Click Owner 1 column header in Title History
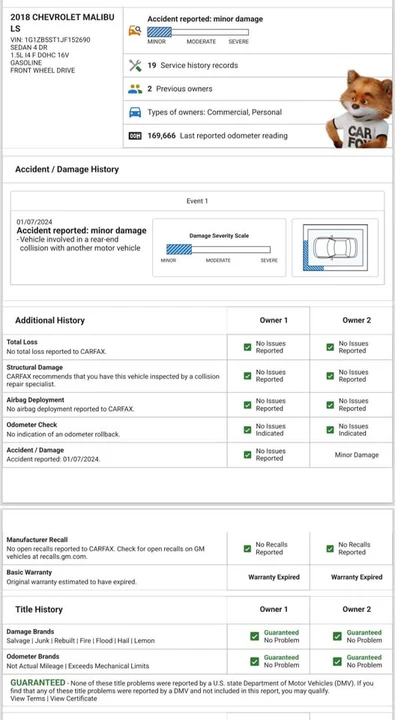Screen dimensions: 395x720 274,609
